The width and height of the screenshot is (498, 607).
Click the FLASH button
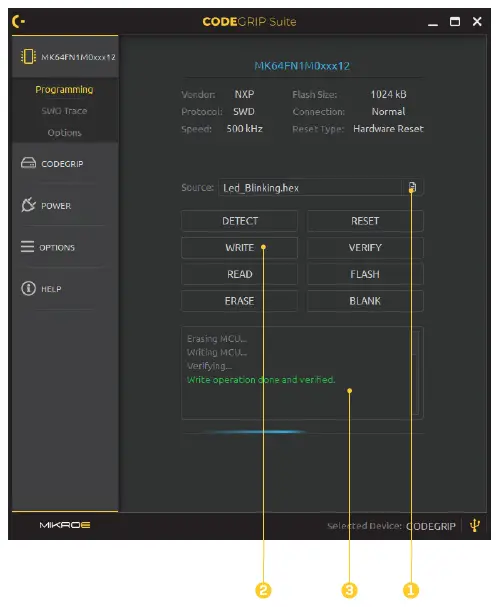tap(365, 274)
